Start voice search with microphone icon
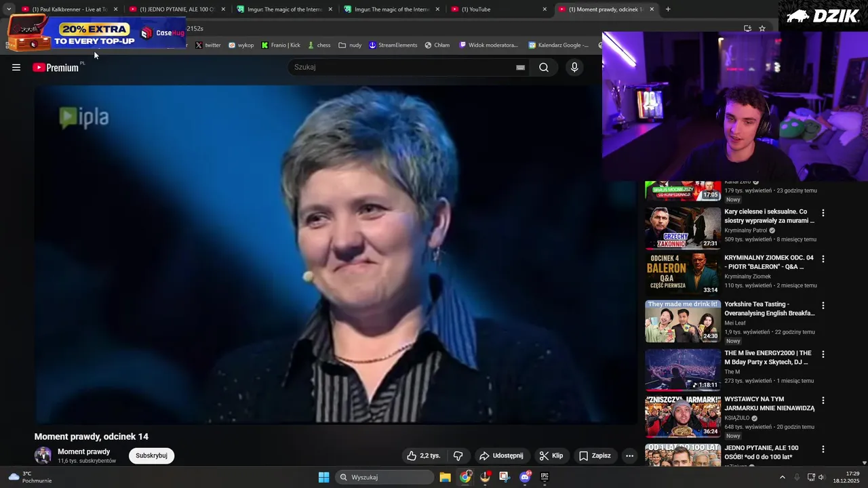Viewport: 868px width, 488px height. 574,67
